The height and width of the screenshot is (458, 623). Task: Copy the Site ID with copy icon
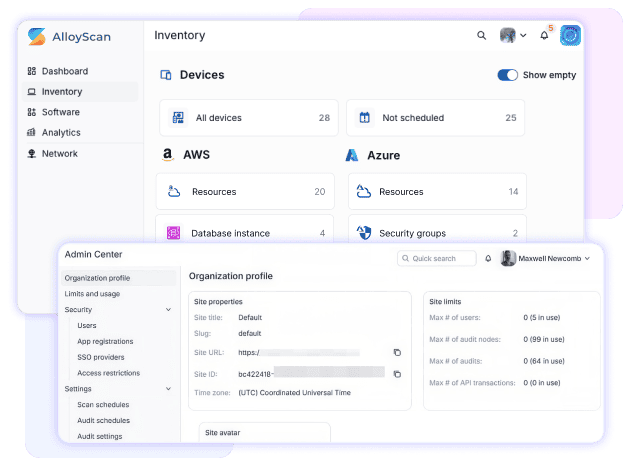tap(397, 374)
